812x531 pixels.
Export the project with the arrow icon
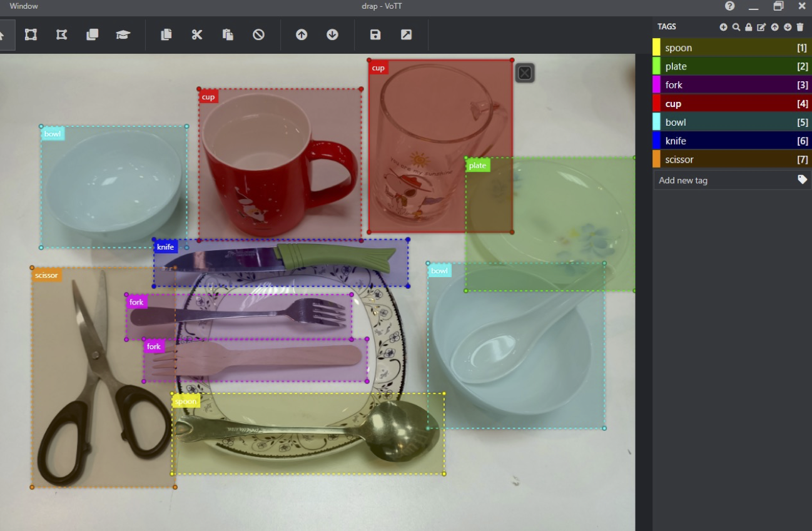click(x=406, y=35)
